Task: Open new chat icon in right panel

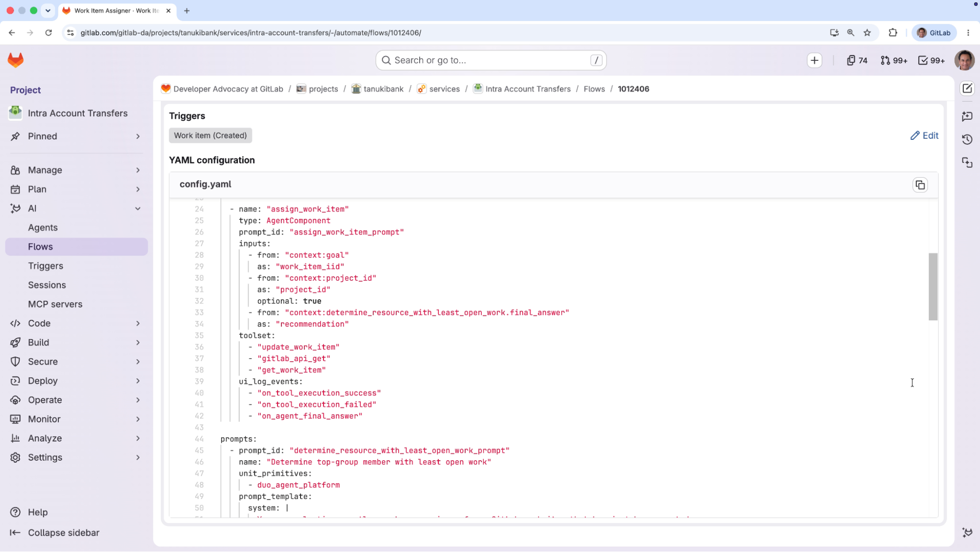Action: point(967,116)
